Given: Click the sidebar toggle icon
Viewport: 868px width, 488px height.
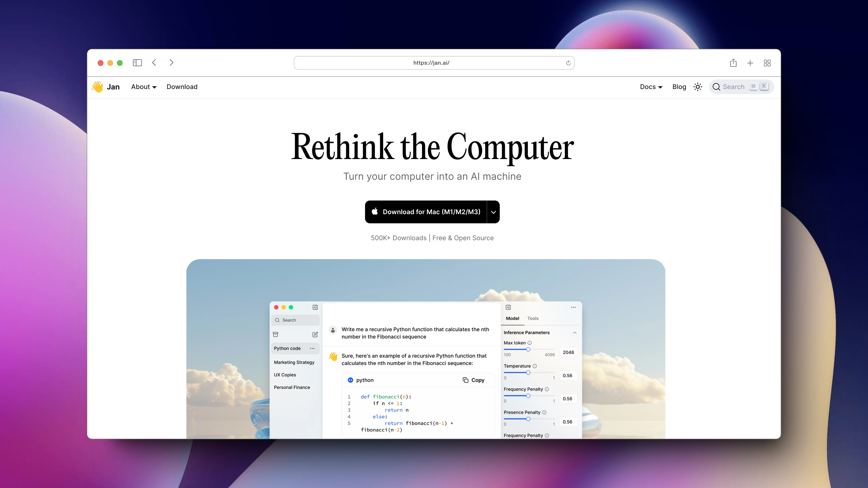Looking at the screenshot, I should [138, 63].
